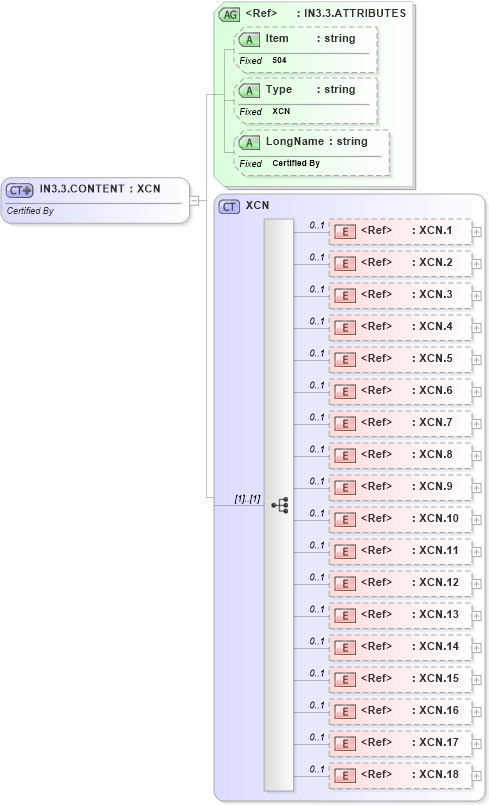Click the sequence compositor icon
This screenshot has height=805, width=489.
point(280,505)
